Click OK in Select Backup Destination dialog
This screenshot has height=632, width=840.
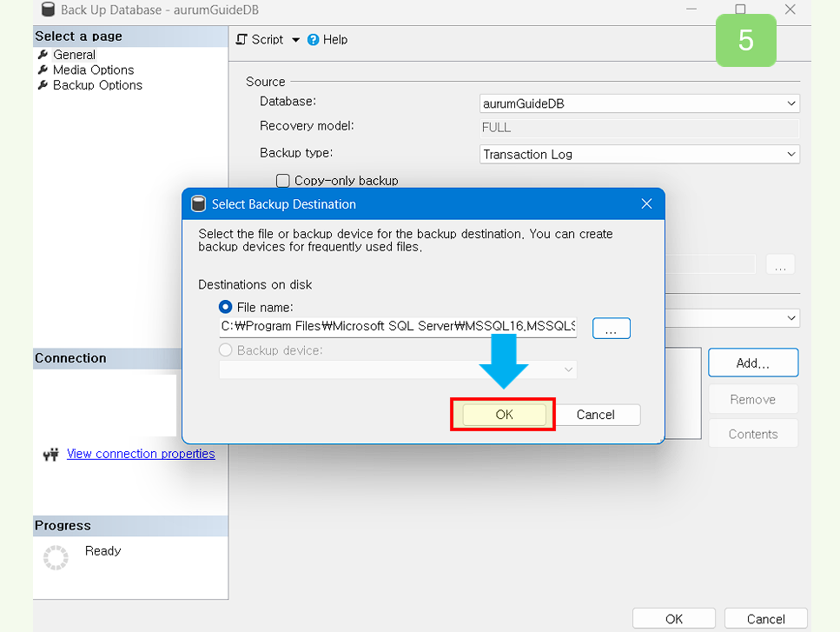[x=504, y=415]
